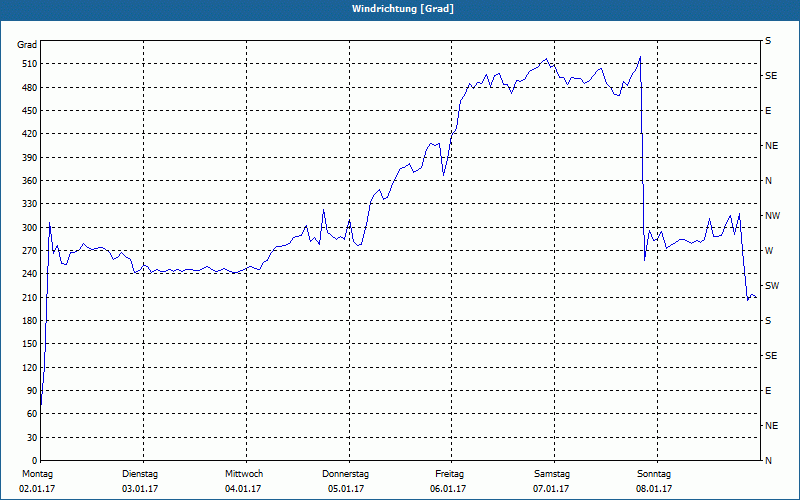Screen dimensions: 800x500
Task: Click the 210 y-axis value
Action: [x=30, y=297]
